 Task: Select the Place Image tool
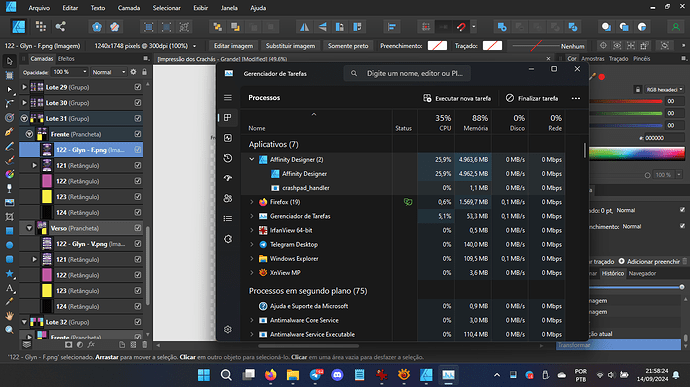pyautogui.click(x=9, y=203)
